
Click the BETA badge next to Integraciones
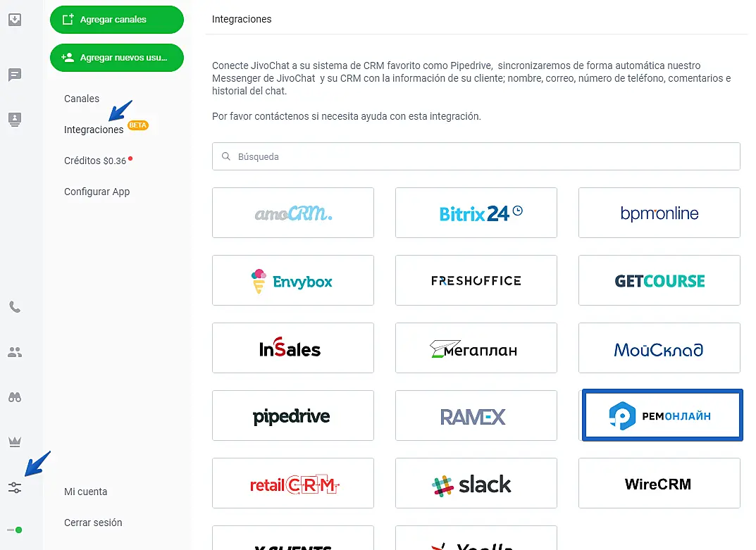[x=138, y=125]
